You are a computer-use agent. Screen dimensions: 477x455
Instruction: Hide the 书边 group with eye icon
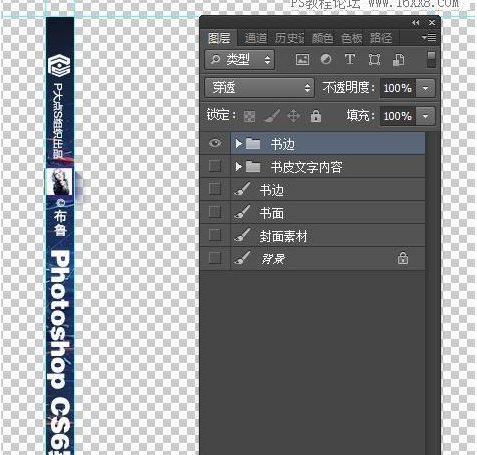pyautogui.click(x=215, y=143)
